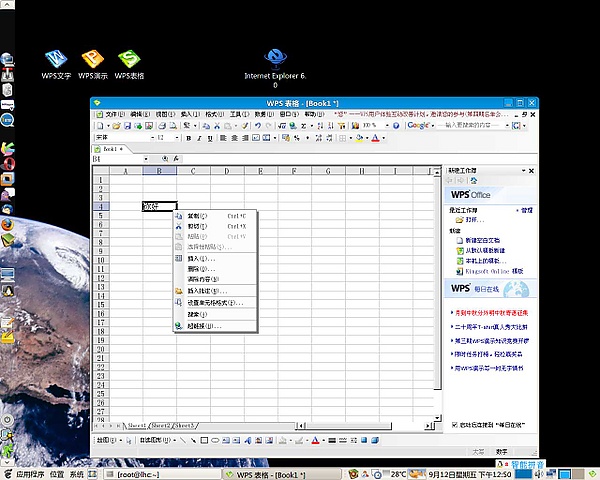Click the Insert Function fx icon
This screenshot has width=600, height=480.
176,158
